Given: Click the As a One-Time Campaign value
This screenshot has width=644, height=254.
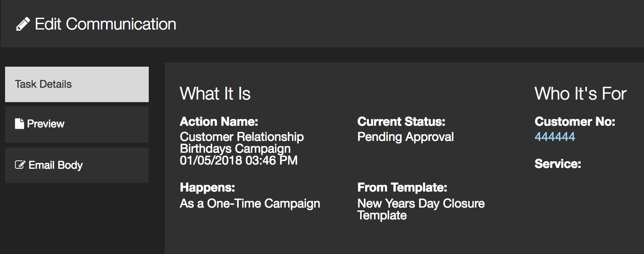Looking at the screenshot, I should click(250, 203).
